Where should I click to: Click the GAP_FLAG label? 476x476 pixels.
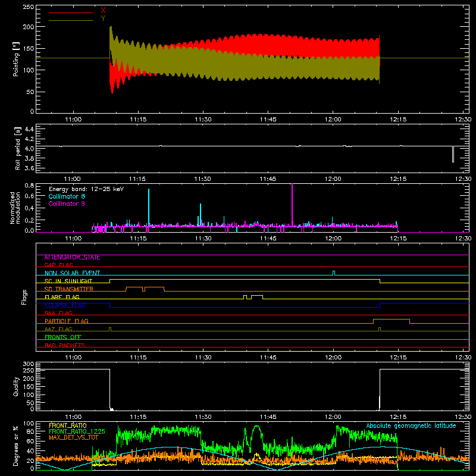point(58,265)
